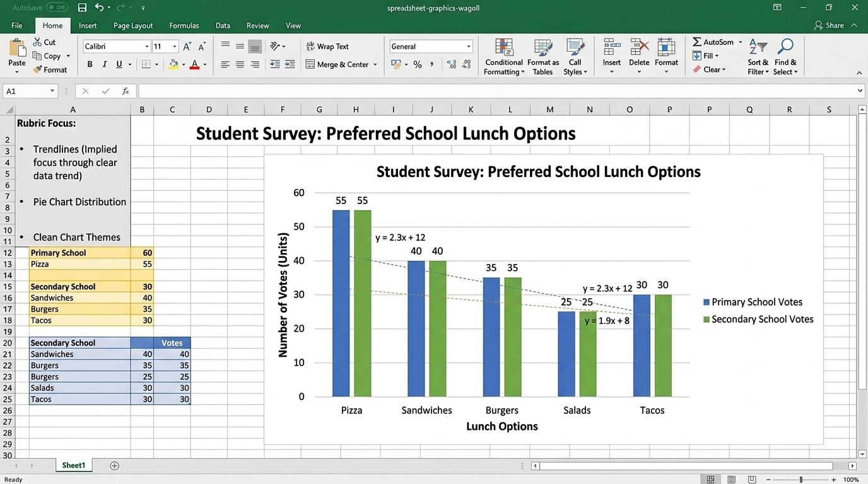868x484 pixels.
Task: Expand the formula bar with the chevron
Action: (860, 91)
